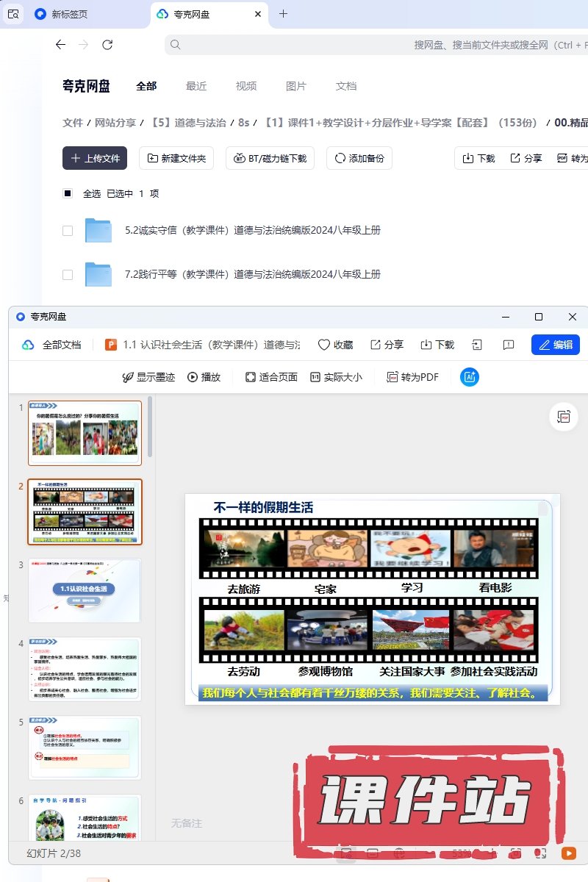Image resolution: width=588 pixels, height=882 pixels.
Task: Toggle the 全选 select-all checkbox
Action: coord(68,193)
